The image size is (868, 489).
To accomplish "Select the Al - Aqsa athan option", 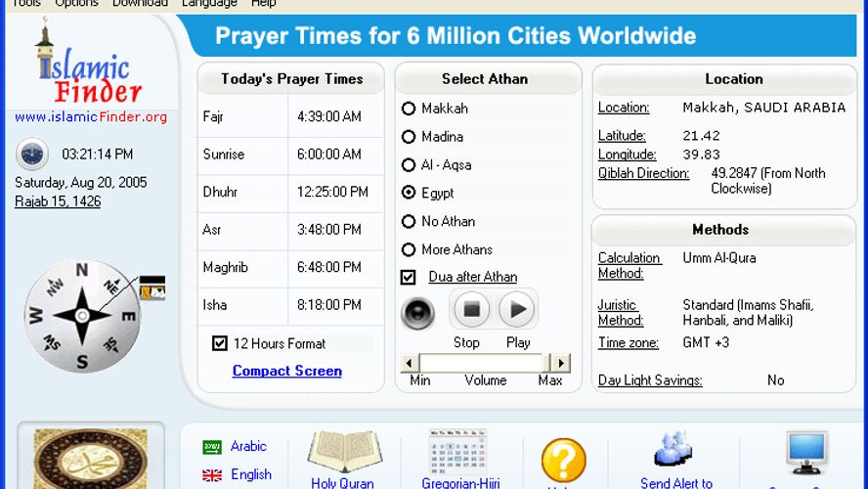I will pyautogui.click(x=409, y=165).
